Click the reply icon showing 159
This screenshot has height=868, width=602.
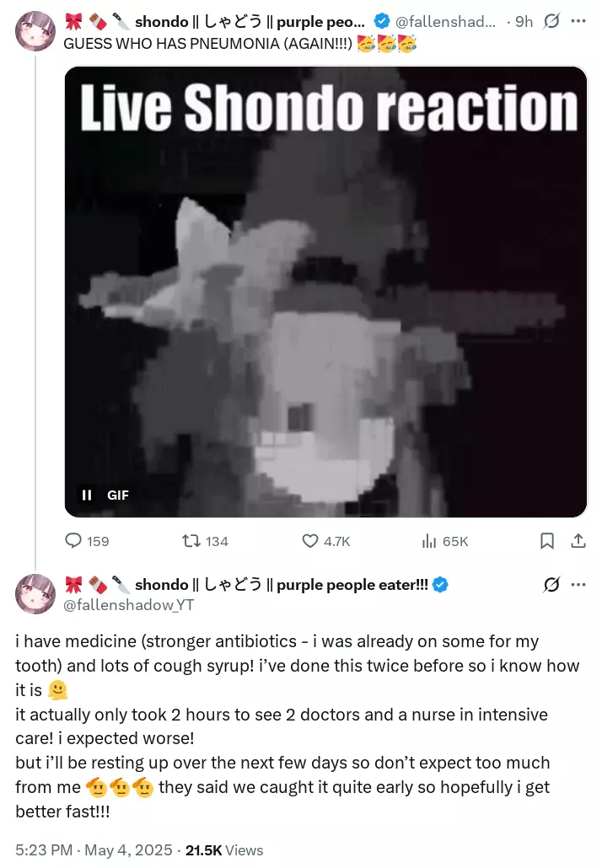(86, 541)
